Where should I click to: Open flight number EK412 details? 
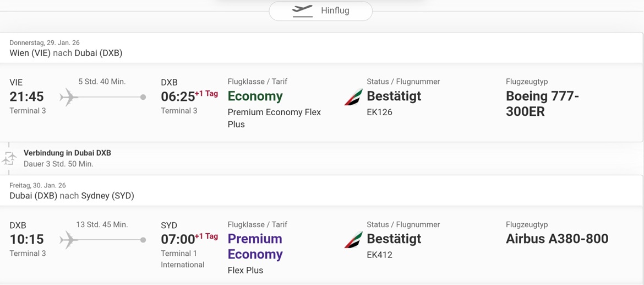[x=379, y=255]
